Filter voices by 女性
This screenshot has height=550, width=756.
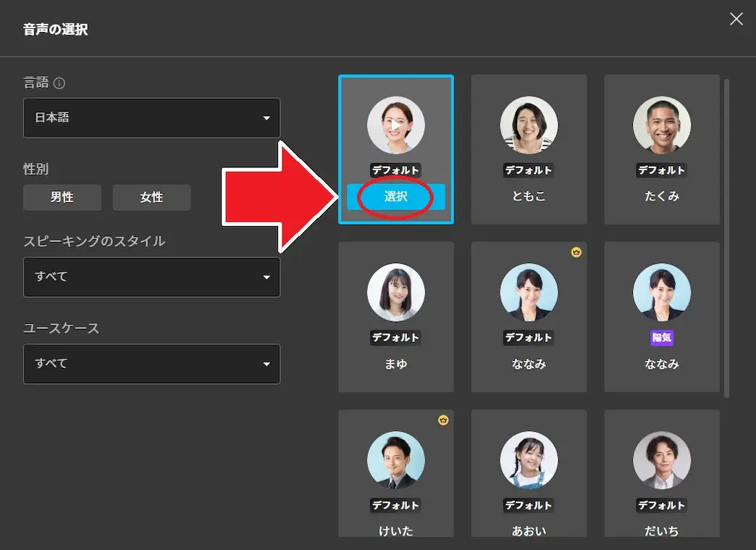point(152,197)
